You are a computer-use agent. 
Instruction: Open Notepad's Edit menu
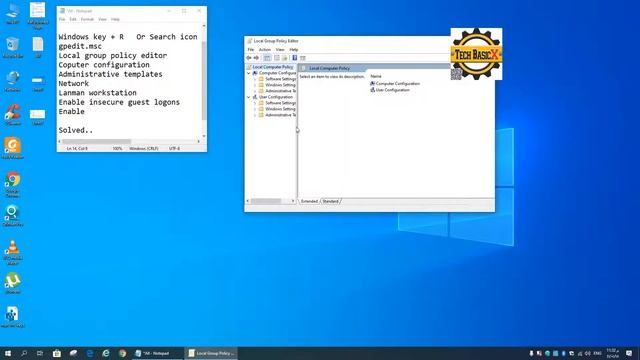[x=73, y=19]
